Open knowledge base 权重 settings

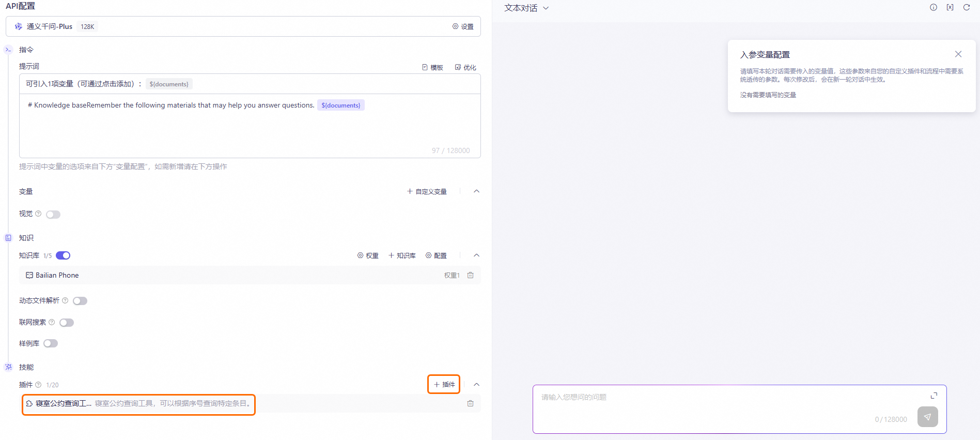click(x=368, y=255)
